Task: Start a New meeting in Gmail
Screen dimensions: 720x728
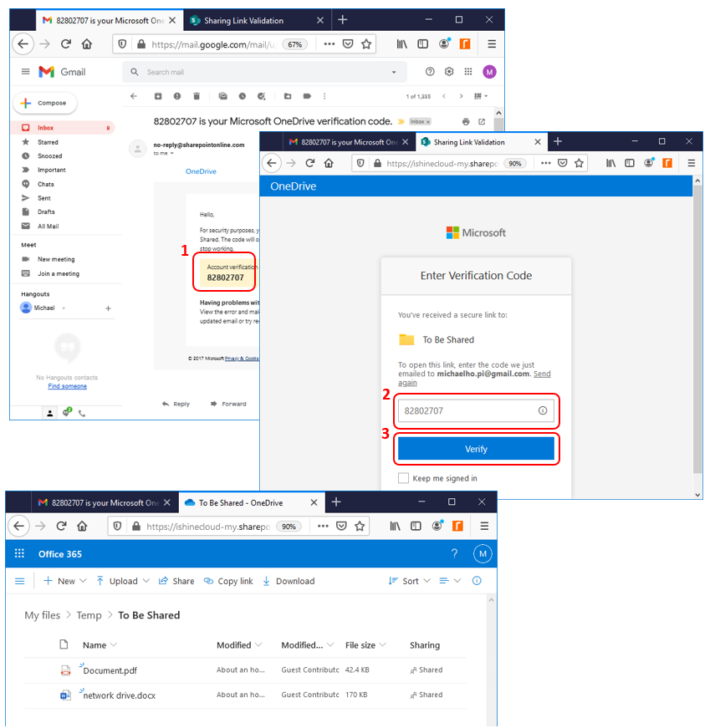Action: [x=56, y=259]
